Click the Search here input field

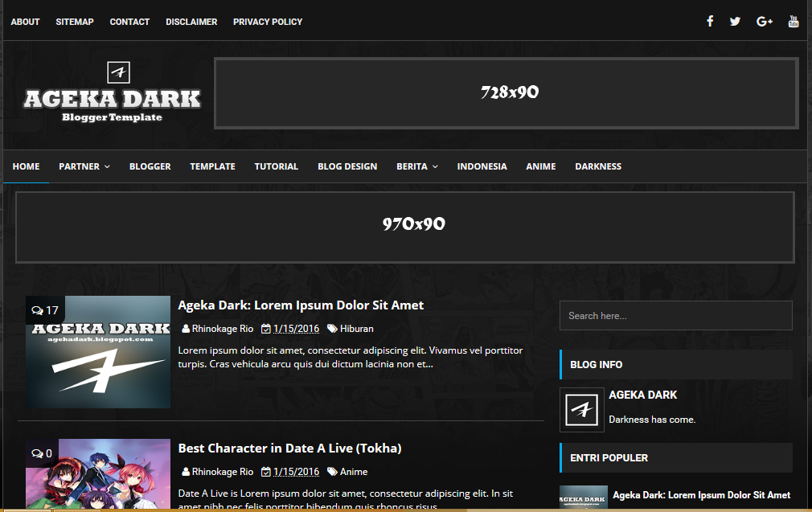(676, 315)
